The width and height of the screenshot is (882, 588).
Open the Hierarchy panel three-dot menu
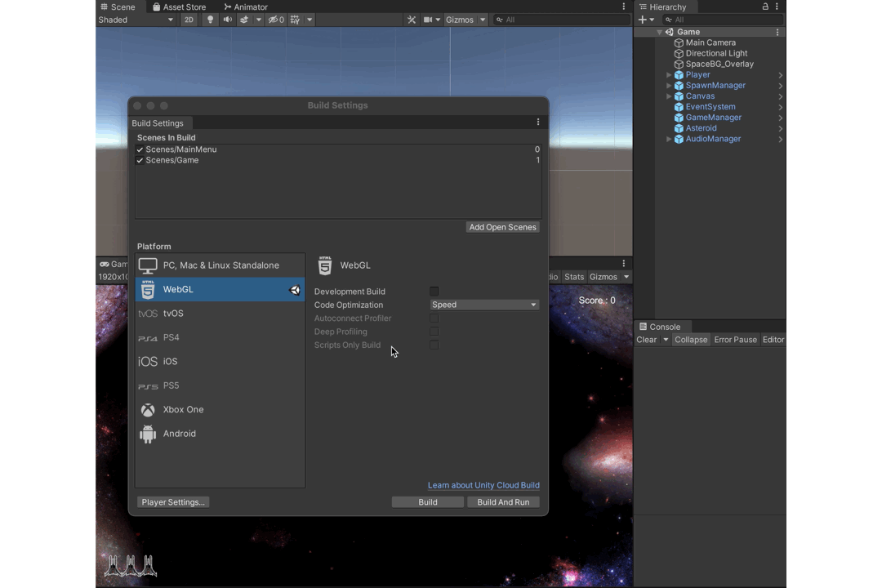pyautogui.click(x=777, y=7)
